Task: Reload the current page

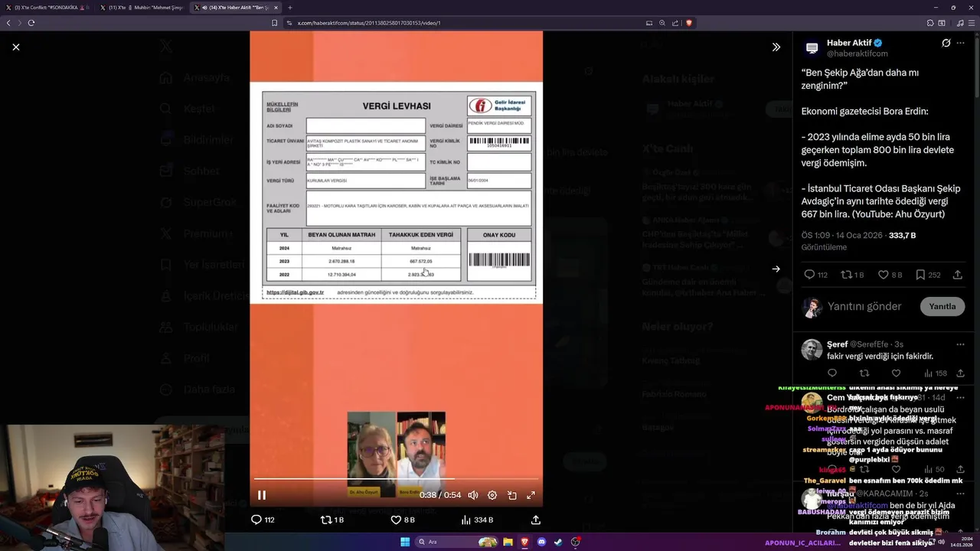Action: [x=31, y=23]
